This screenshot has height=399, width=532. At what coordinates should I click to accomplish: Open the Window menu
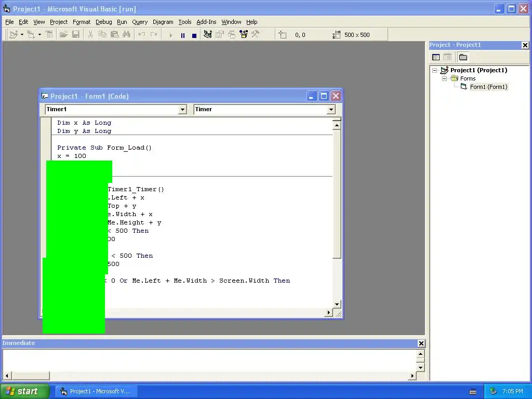click(x=231, y=22)
